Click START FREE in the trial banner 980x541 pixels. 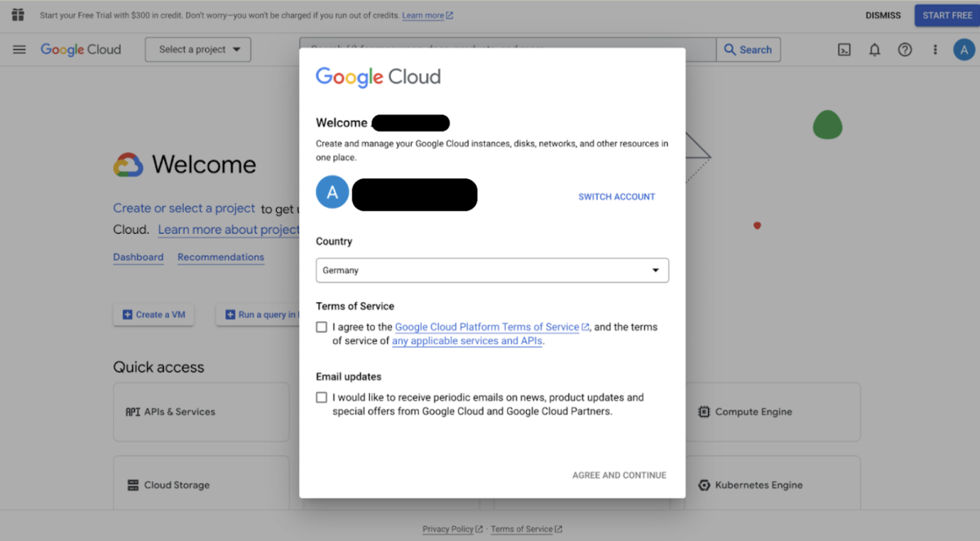coord(947,15)
